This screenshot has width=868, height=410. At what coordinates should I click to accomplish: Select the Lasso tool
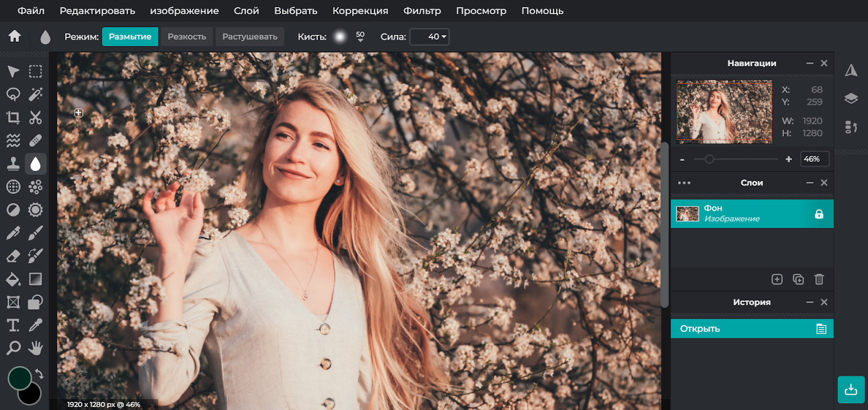[x=13, y=94]
